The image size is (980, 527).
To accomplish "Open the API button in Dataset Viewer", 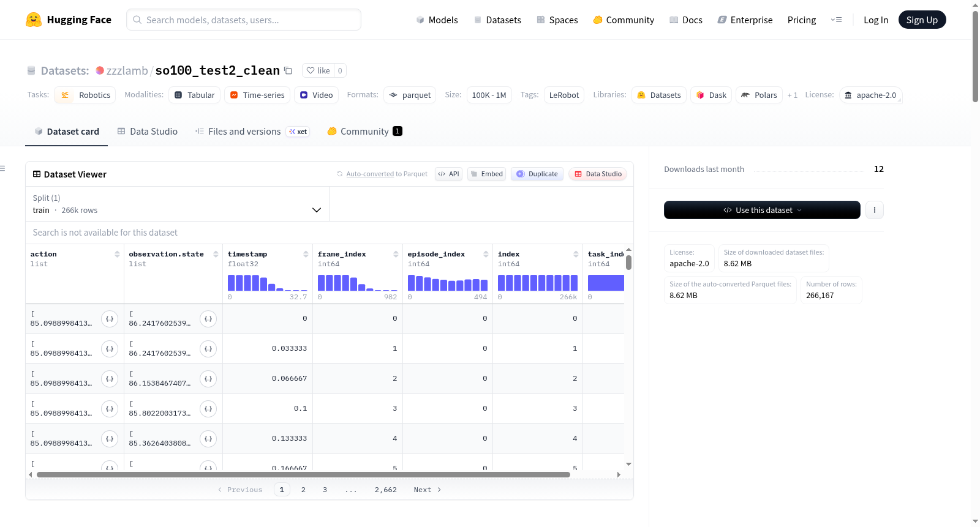I will click(x=448, y=174).
